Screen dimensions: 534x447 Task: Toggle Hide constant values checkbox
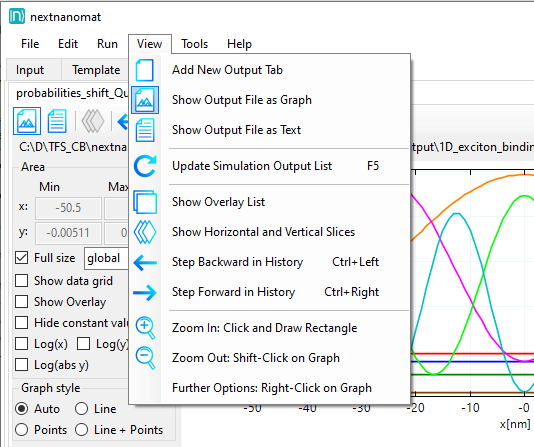pos(21,323)
